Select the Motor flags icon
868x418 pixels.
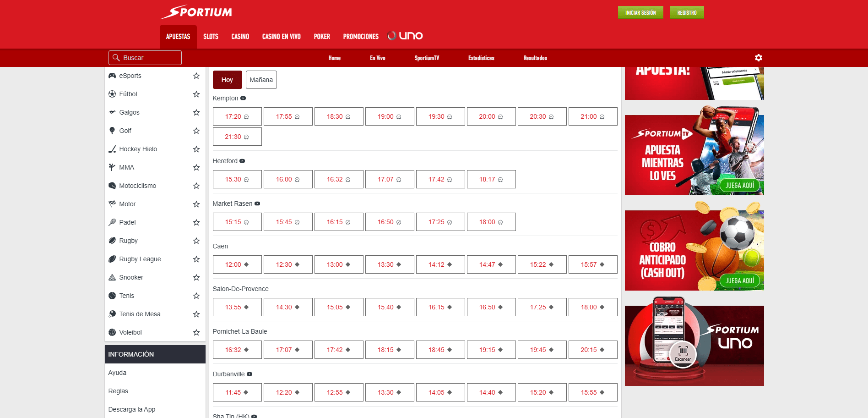pyautogui.click(x=112, y=204)
